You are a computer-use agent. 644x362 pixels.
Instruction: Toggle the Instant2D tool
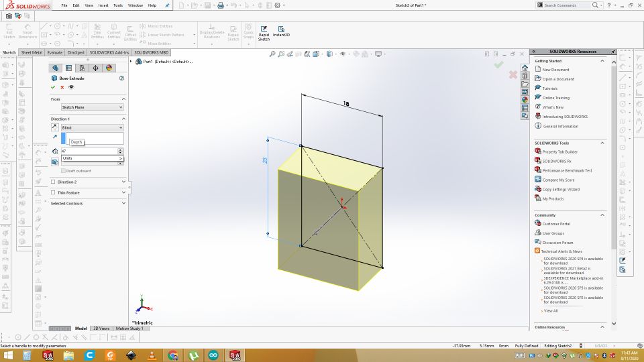(x=281, y=32)
